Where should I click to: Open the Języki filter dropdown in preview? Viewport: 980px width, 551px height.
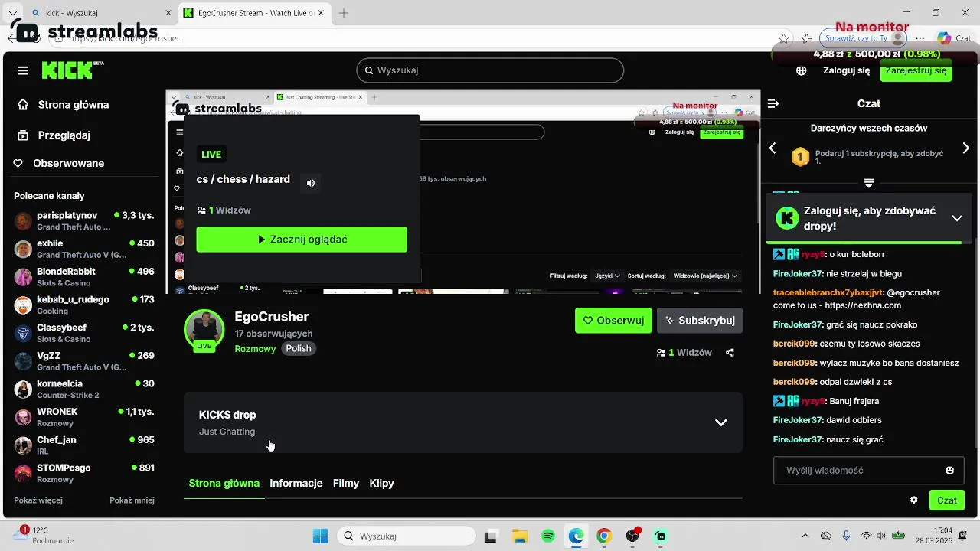click(607, 275)
